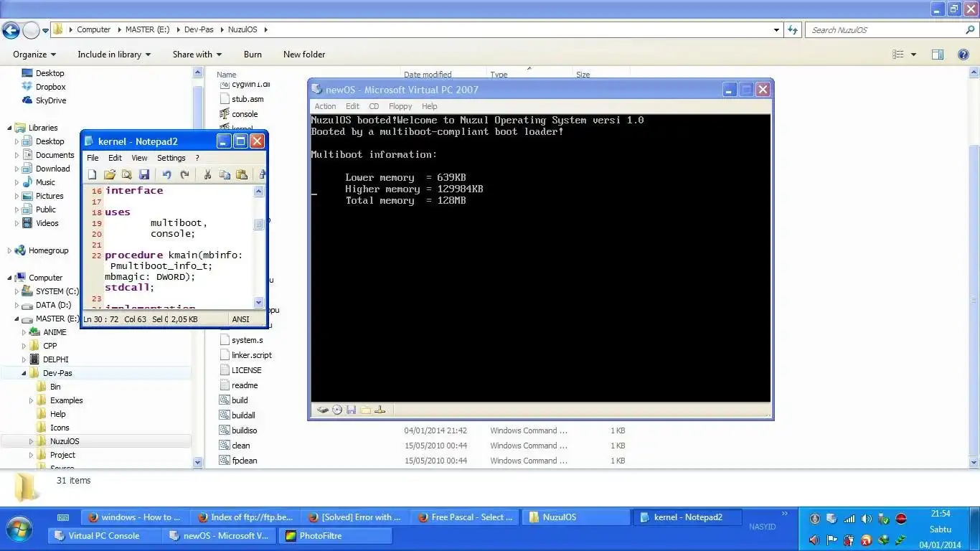Open the Action menu in Virtual PC
The image size is (980, 551).
(325, 106)
